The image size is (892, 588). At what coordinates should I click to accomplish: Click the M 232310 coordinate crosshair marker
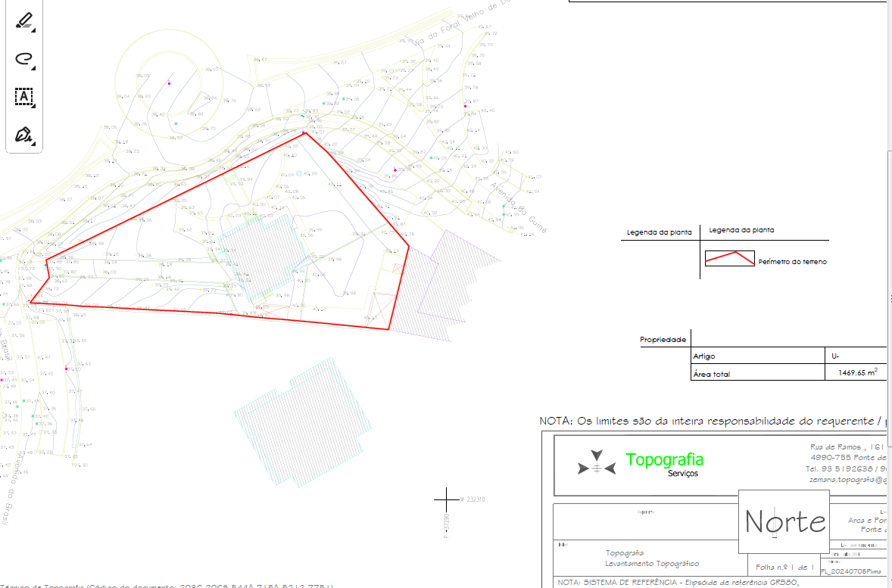tap(445, 499)
